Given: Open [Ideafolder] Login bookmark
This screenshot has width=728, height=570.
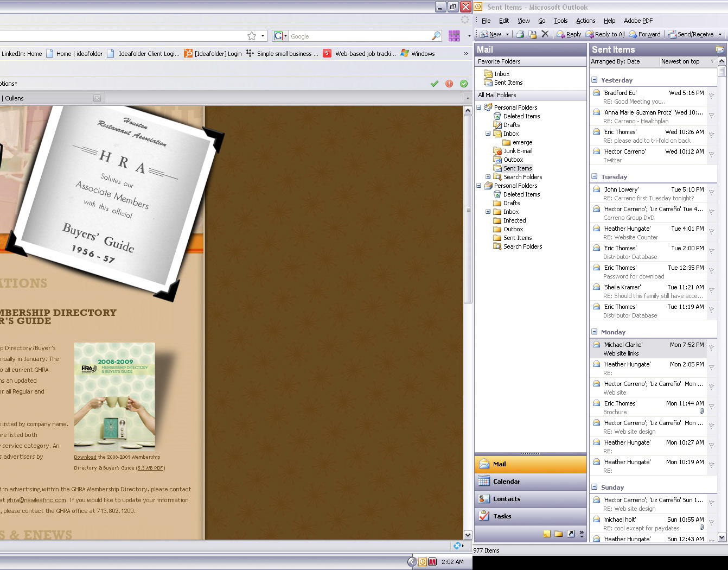Looking at the screenshot, I should pyautogui.click(x=213, y=54).
